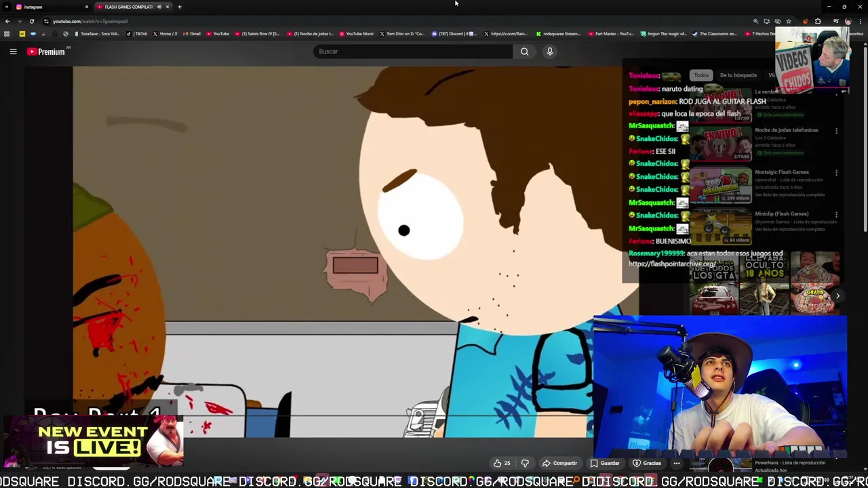
Task: Open more actions ellipsis under video
Action: (x=677, y=463)
